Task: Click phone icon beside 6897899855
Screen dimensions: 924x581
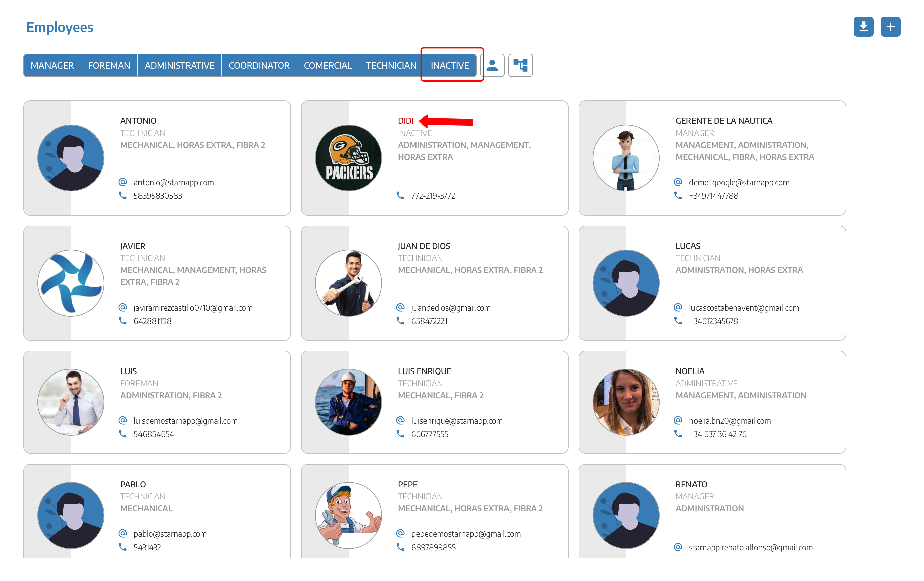Action: tap(400, 547)
